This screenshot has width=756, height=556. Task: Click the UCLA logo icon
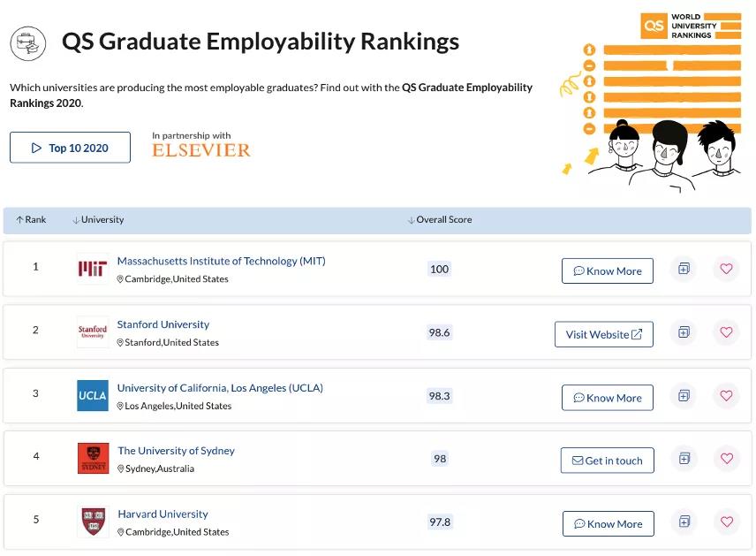(x=93, y=395)
